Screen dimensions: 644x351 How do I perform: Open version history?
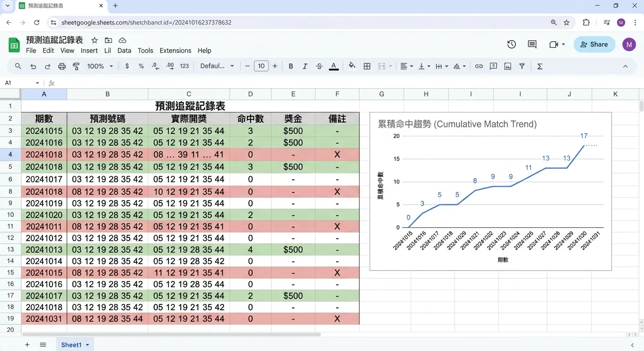511,44
